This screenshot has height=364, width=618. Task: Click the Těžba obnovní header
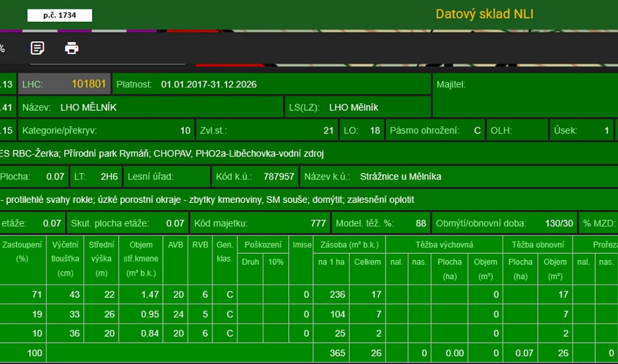[x=538, y=244]
